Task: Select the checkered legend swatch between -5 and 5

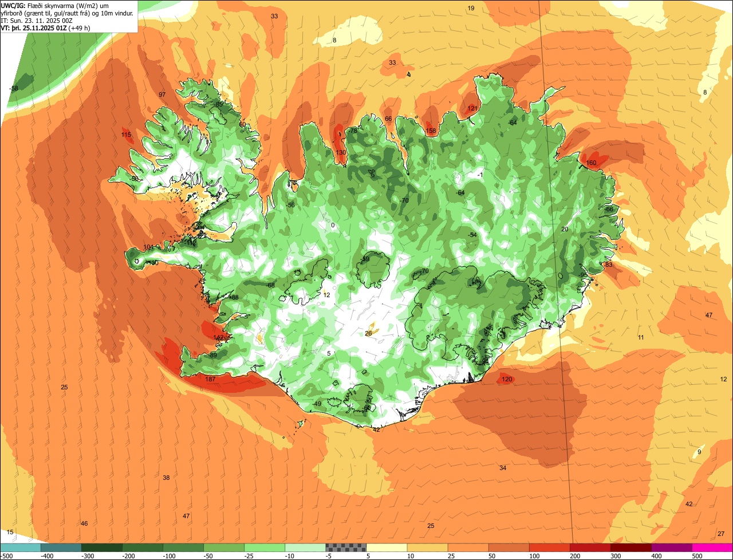Action: [x=345, y=547]
